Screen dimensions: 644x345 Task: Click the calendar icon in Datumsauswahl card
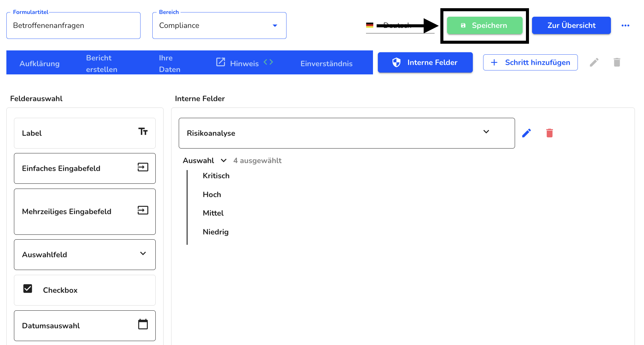pos(143,324)
